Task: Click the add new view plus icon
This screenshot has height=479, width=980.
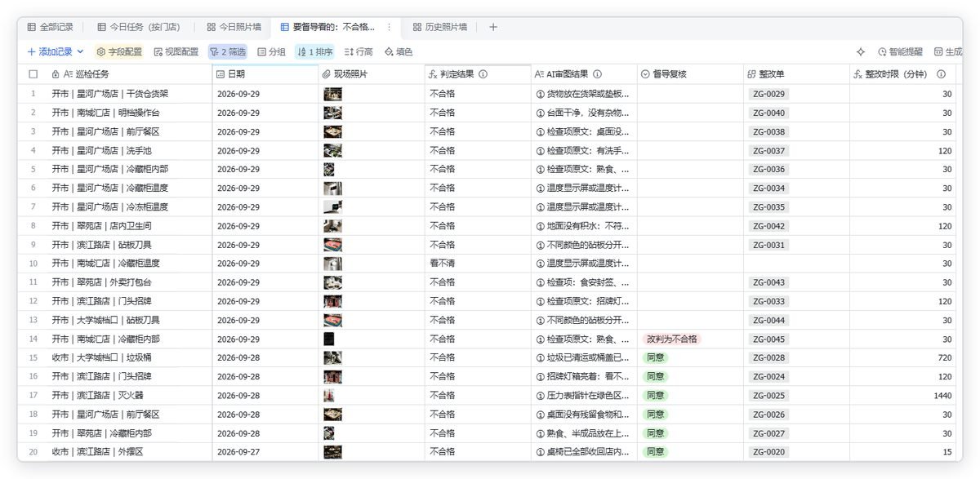Action: [493, 27]
